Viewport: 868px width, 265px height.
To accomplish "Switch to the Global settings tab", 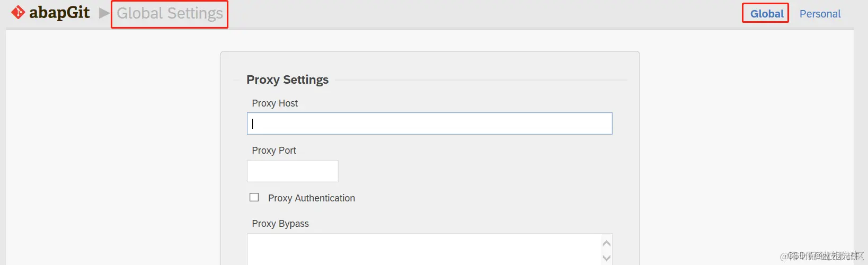I will (x=766, y=14).
